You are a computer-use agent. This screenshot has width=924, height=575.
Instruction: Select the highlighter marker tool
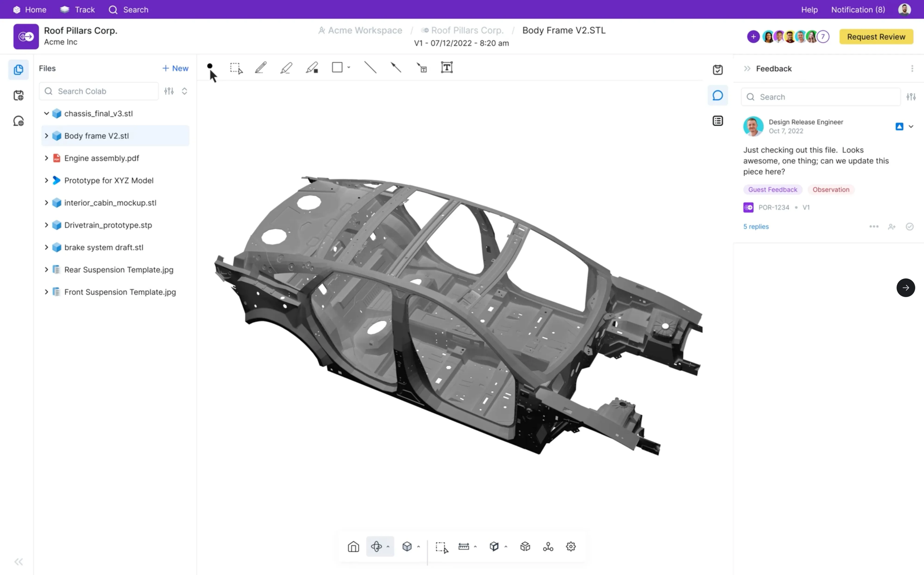tap(286, 68)
